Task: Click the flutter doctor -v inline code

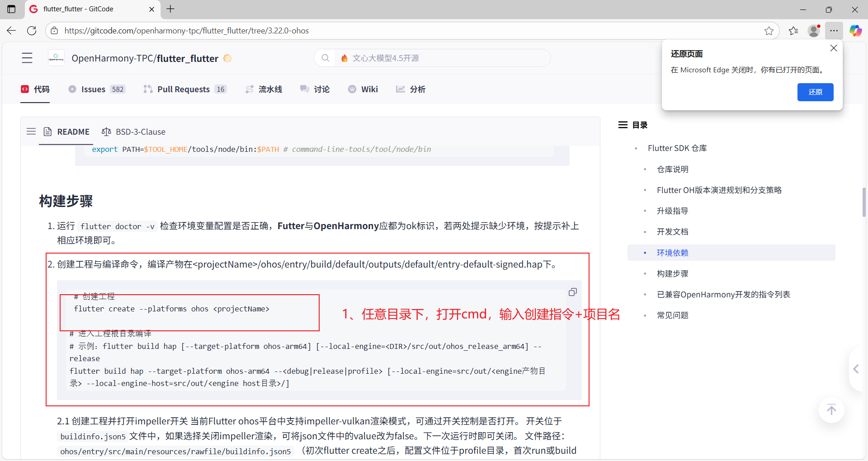Action: click(118, 226)
